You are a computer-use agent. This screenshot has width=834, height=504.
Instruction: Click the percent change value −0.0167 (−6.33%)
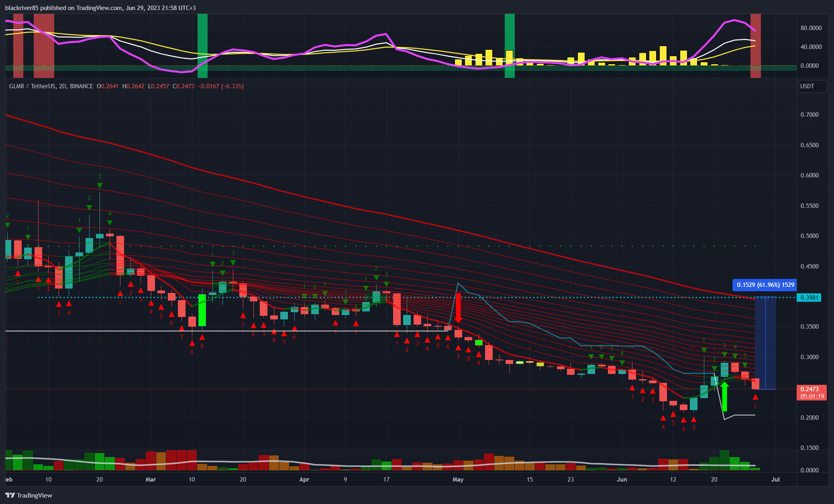pyautogui.click(x=221, y=86)
